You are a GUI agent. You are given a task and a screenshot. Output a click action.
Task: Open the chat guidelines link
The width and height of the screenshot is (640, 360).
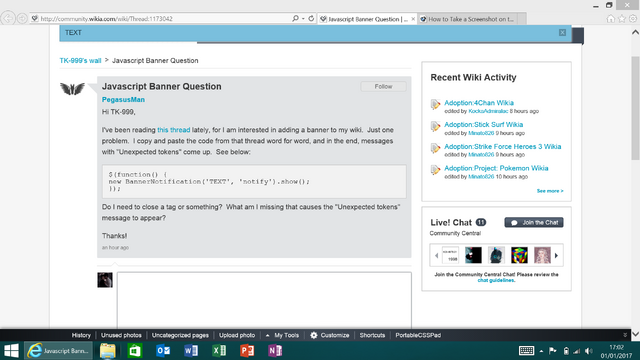496,280
